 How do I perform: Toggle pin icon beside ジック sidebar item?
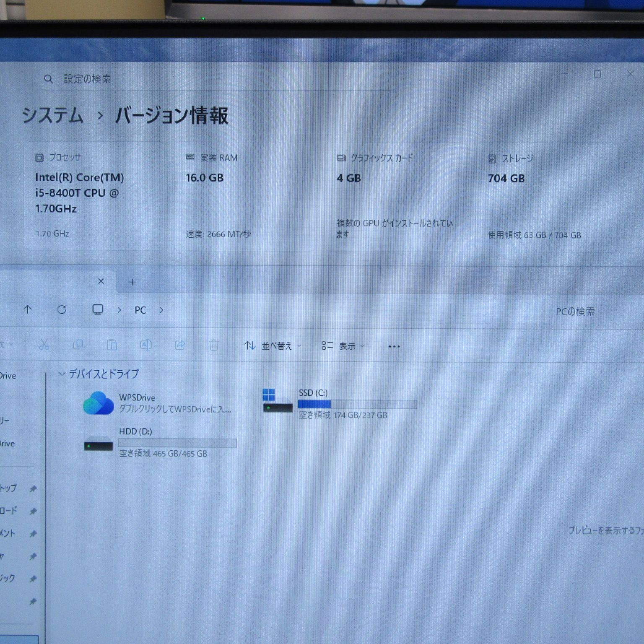click(33, 579)
